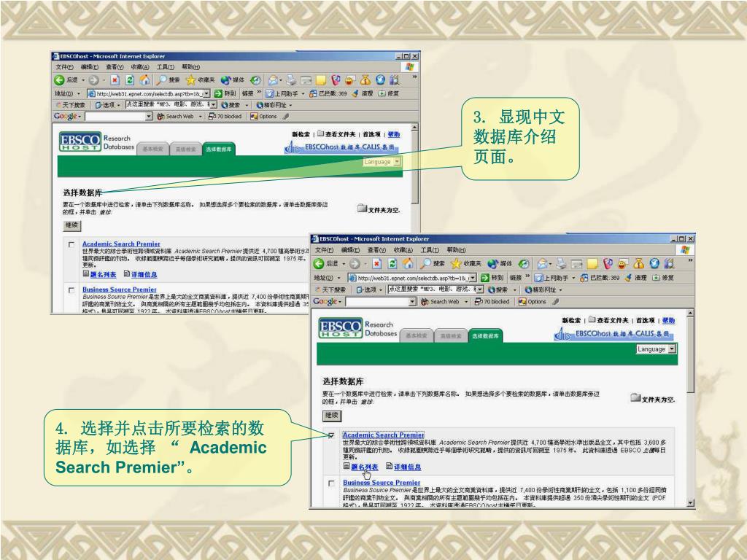Open the 文件(F) menu in the front window

pyautogui.click(x=324, y=250)
